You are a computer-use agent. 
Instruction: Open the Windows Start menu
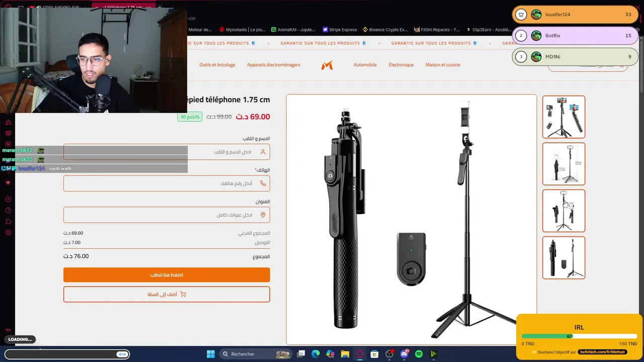(211, 354)
